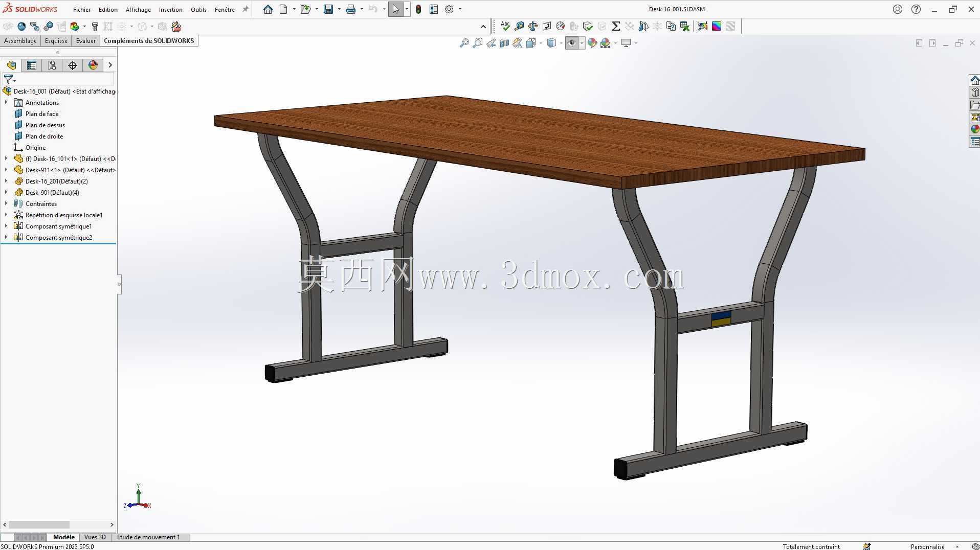
Task: Select Plan de dessus in the tree
Action: point(45,125)
